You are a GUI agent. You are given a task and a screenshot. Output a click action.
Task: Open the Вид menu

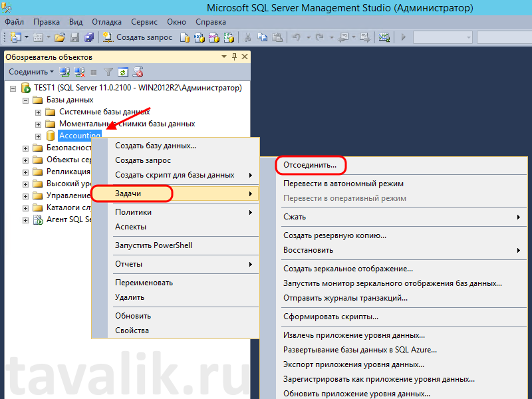(76, 22)
